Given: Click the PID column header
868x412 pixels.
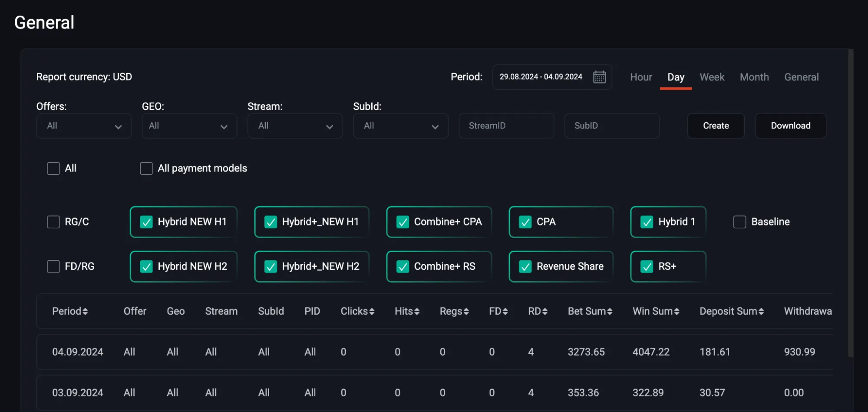Looking at the screenshot, I should [x=312, y=311].
